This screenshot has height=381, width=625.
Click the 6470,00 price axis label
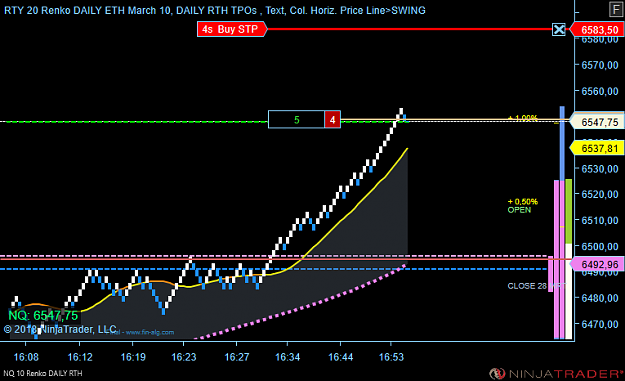(x=600, y=324)
